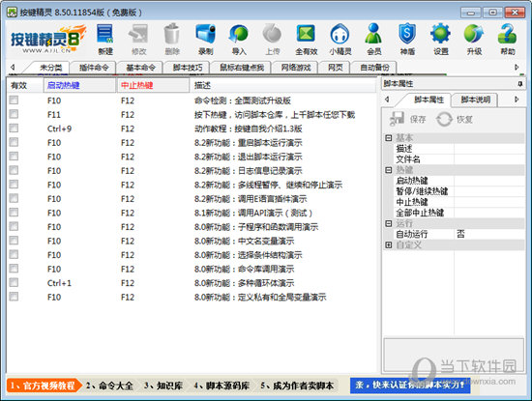Collapse the 运行 property group
This screenshot has width=532, height=401.
pyautogui.click(x=389, y=223)
